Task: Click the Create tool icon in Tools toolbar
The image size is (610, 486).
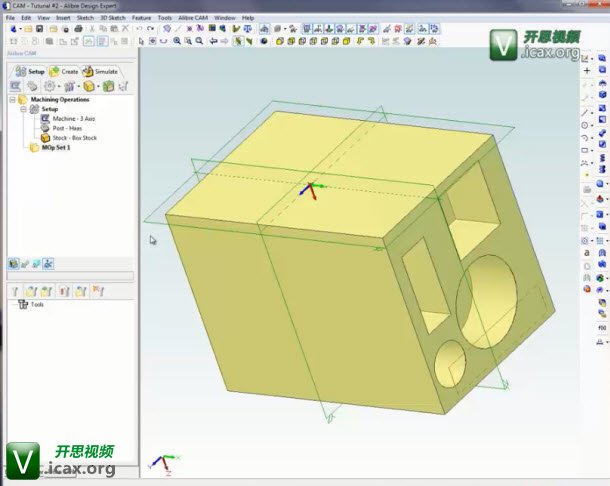Action: (15, 291)
